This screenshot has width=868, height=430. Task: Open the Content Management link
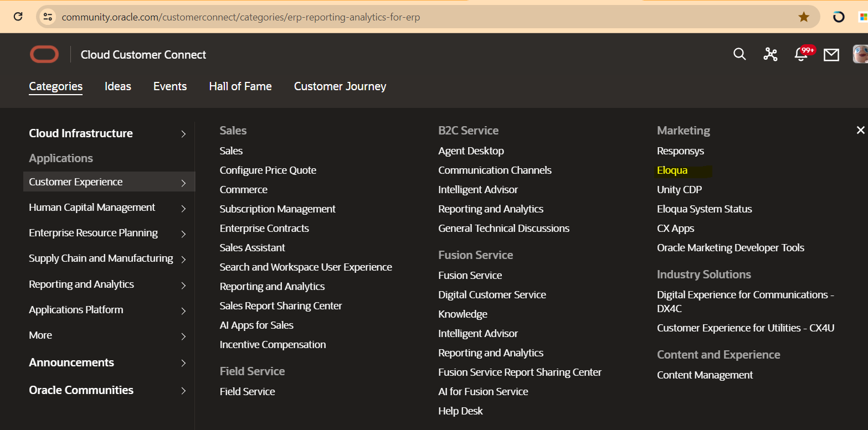point(705,375)
